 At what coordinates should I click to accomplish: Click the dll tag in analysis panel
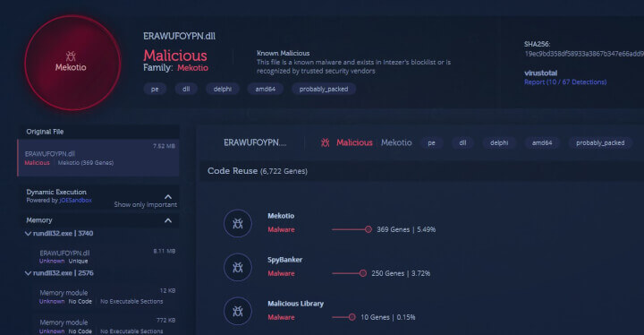(x=462, y=142)
